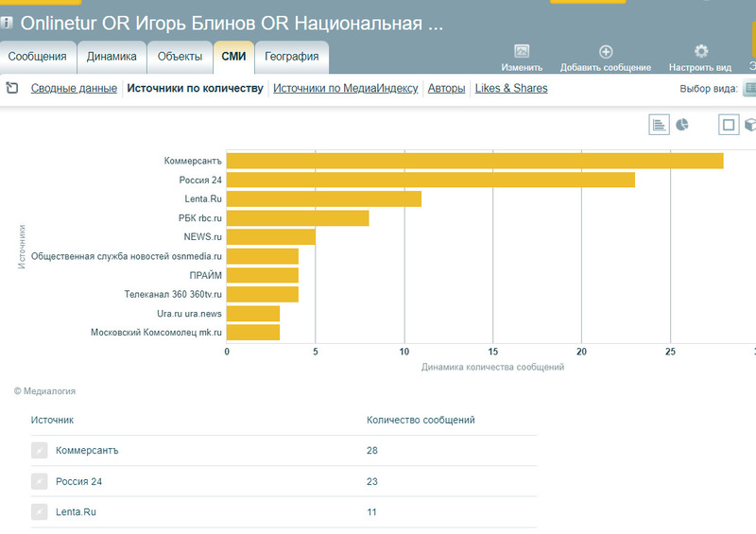This screenshot has height=534, width=756.
Task: Click the back arrow icon near Сводные данные
Action: 12,88
